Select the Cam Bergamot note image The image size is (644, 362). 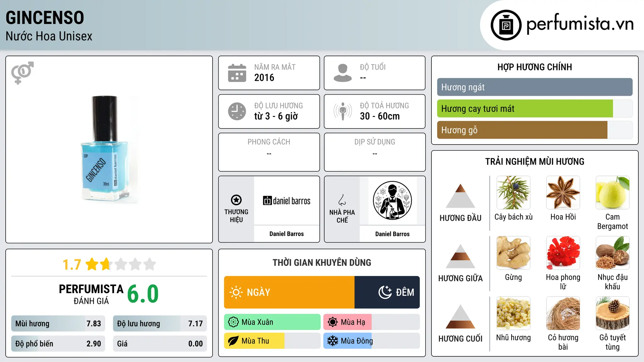click(613, 193)
